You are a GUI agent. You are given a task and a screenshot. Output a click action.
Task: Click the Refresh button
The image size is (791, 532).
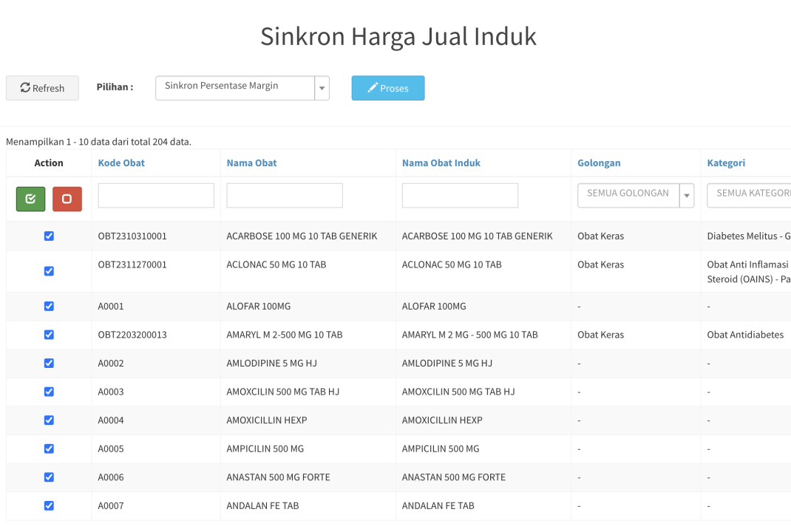pos(42,88)
